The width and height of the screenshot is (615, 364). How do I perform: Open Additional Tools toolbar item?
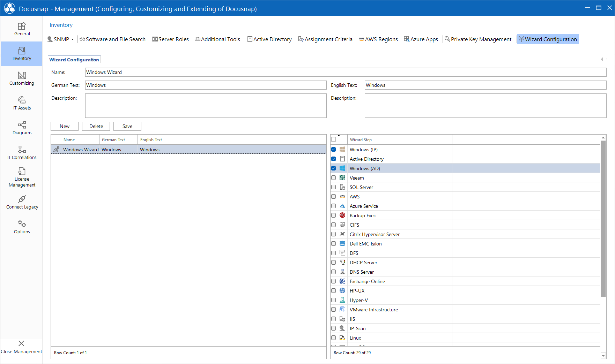(x=217, y=39)
